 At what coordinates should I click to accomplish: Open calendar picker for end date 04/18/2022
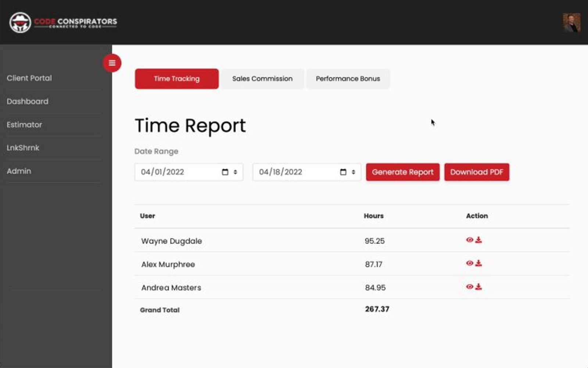tap(343, 172)
